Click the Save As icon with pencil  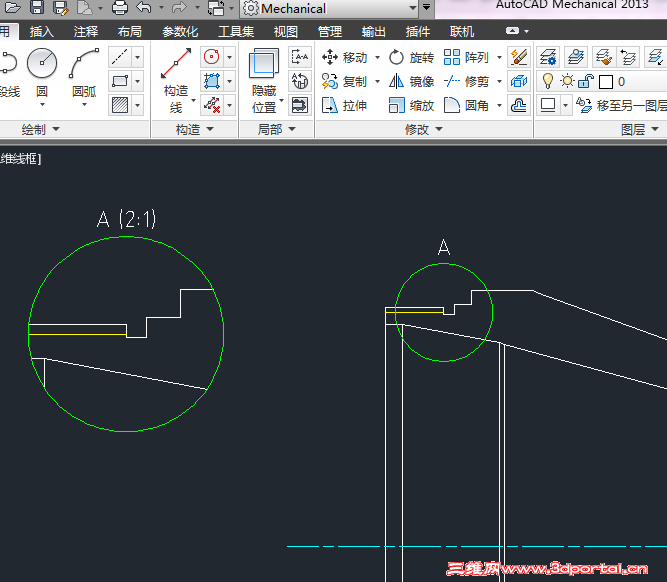pyautogui.click(x=60, y=7)
